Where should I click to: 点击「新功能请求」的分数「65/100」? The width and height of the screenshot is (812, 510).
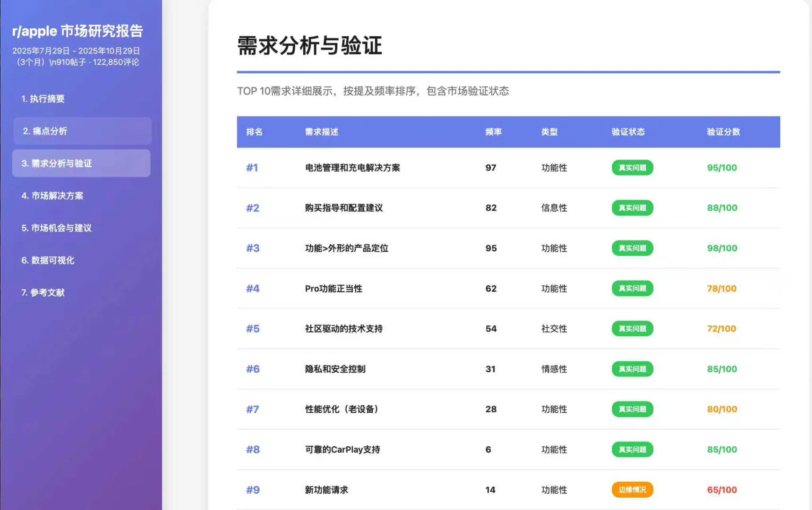(722, 490)
